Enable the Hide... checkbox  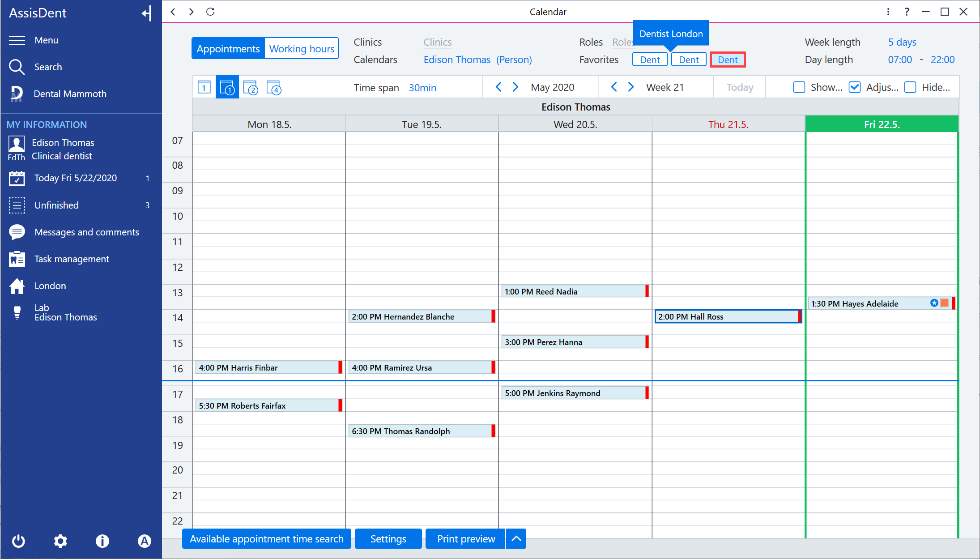pos(910,87)
